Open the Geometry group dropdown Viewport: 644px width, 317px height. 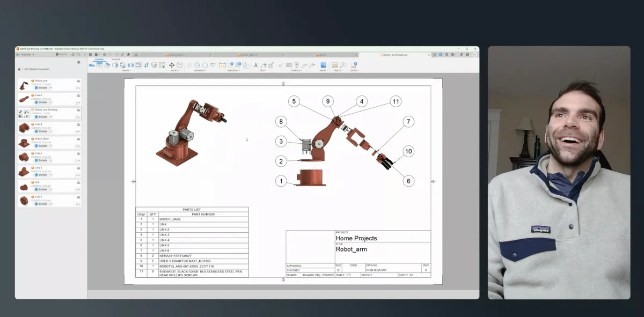click(201, 70)
